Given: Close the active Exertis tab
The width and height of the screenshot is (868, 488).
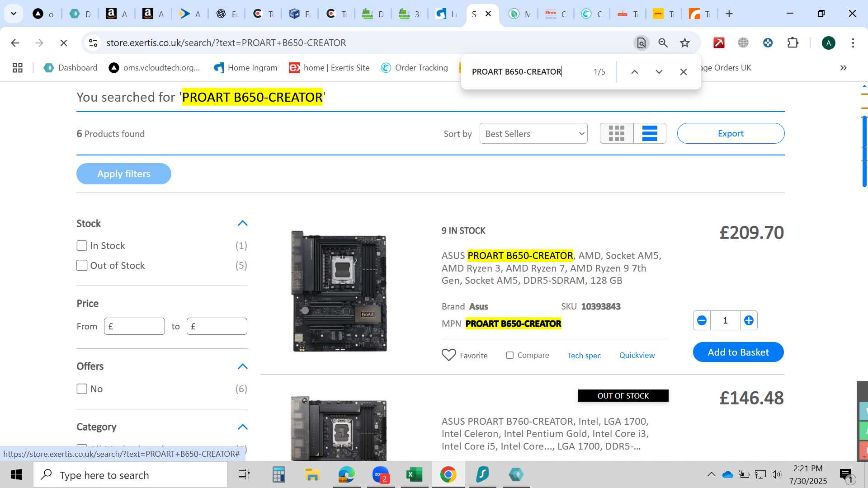Looking at the screenshot, I should 488,14.
